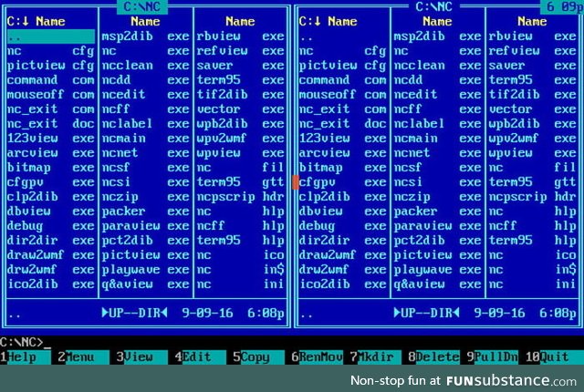Select 'nc ico' in the left panel

(241, 255)
